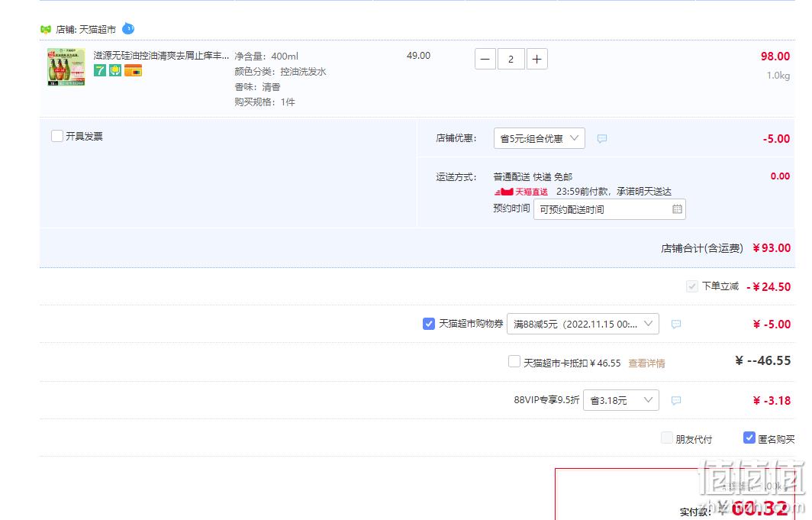812x520 pixels.
Task: Click comment icon beside 88VIP dropdown
Action: (676, 400)
